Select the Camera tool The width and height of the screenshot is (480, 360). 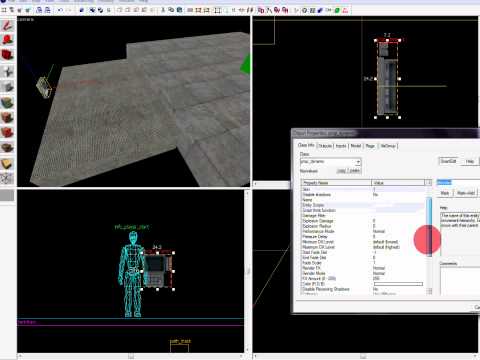pos(7,55)
